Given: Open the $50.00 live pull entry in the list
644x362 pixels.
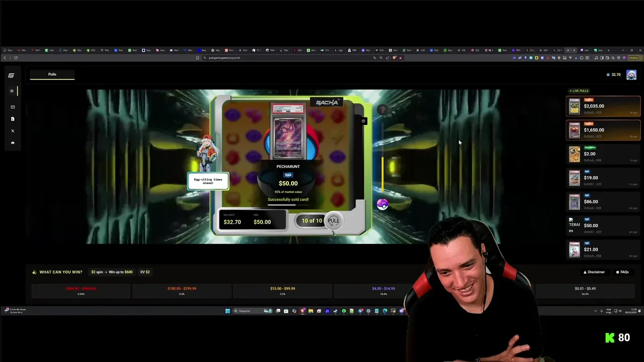Looking at the screenshot, I should click(603, 225).
